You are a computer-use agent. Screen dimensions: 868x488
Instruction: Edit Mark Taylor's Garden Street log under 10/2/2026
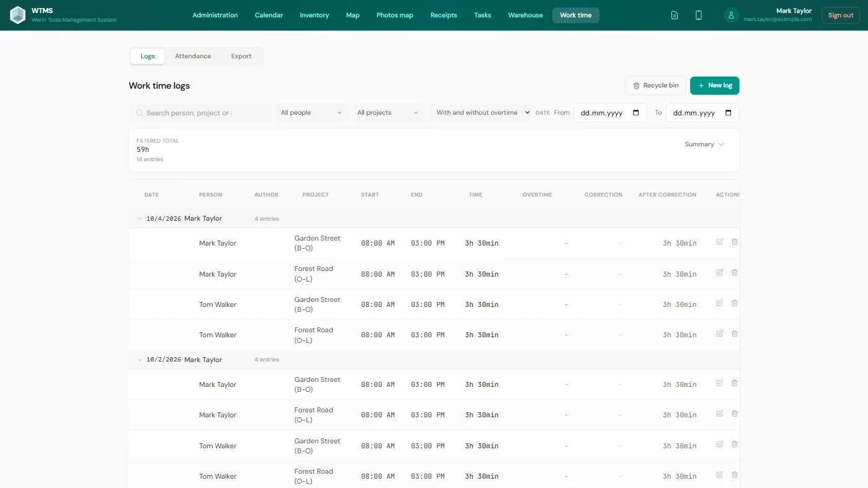720,383
